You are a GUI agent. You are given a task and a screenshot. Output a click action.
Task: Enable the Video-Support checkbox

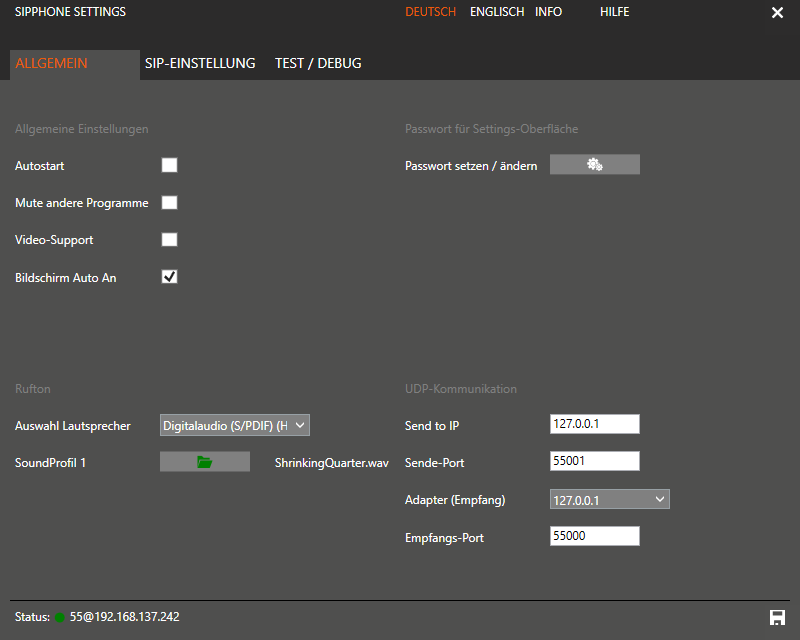(x=170, y=240)
